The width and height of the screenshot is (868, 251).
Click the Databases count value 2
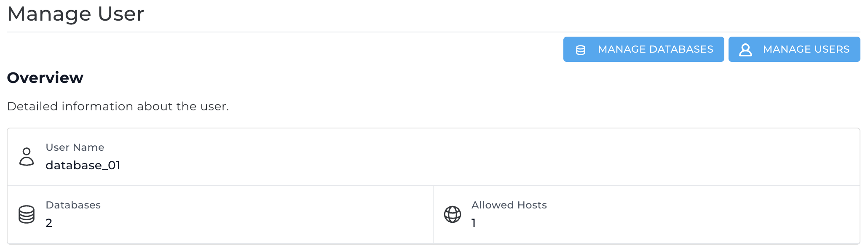point(49,223)
